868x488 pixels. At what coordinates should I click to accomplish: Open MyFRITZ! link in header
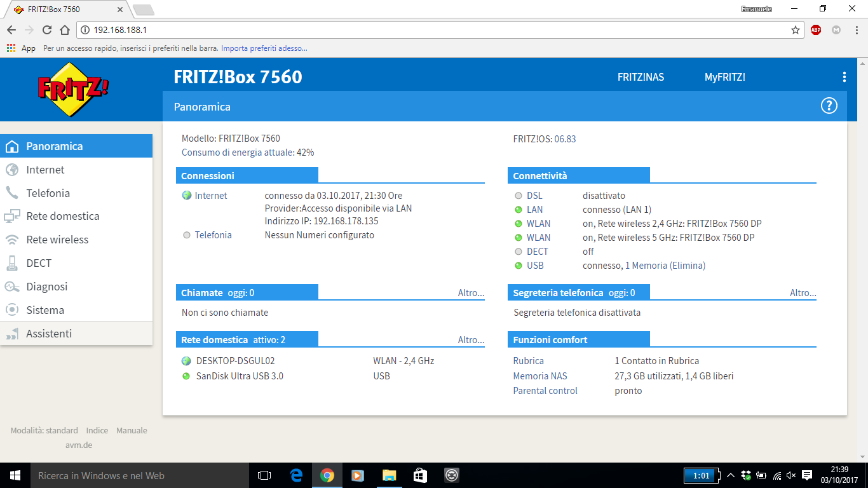point(725,77)
